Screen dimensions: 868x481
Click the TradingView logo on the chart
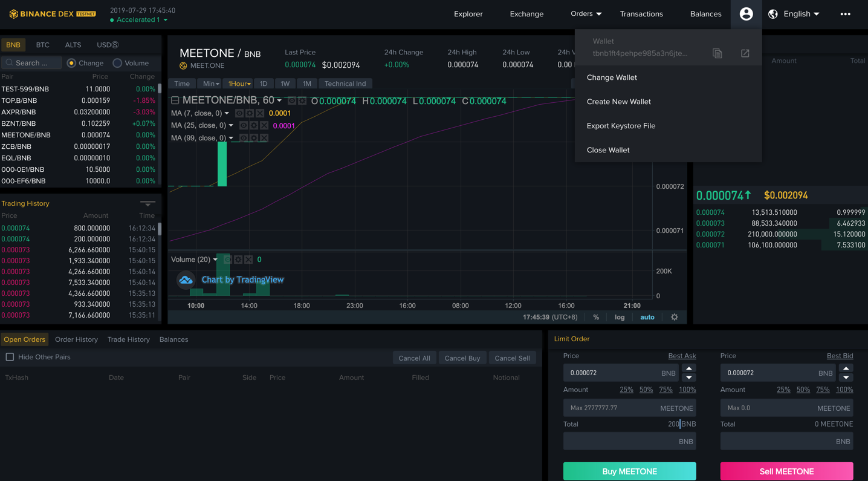pyautogui.click(x=186, y=280)
